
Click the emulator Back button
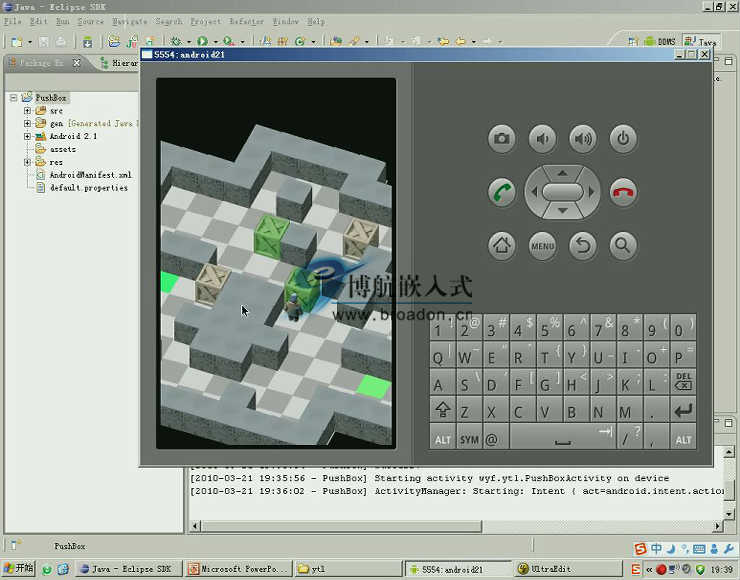(583, 245)
